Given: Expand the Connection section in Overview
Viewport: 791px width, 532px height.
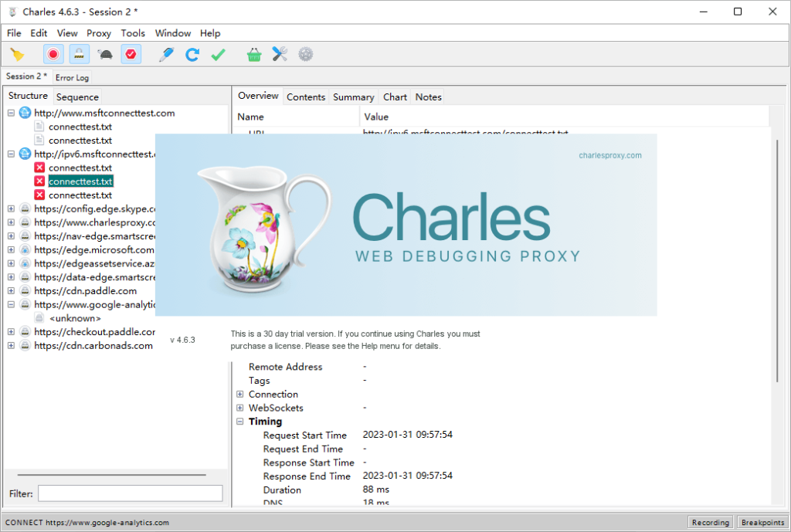Looking at the screenshot, I should pyautogui.click(x=239, y=394).
